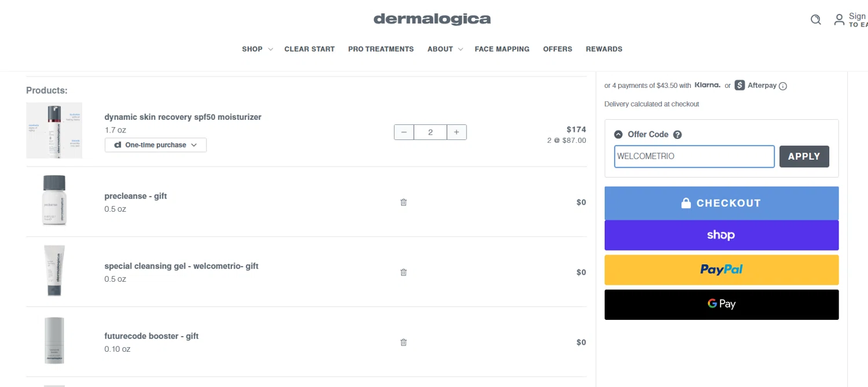Click the quantity field showing 2
The height and width of the screenshot is (387, 868).
pos(431,132)
